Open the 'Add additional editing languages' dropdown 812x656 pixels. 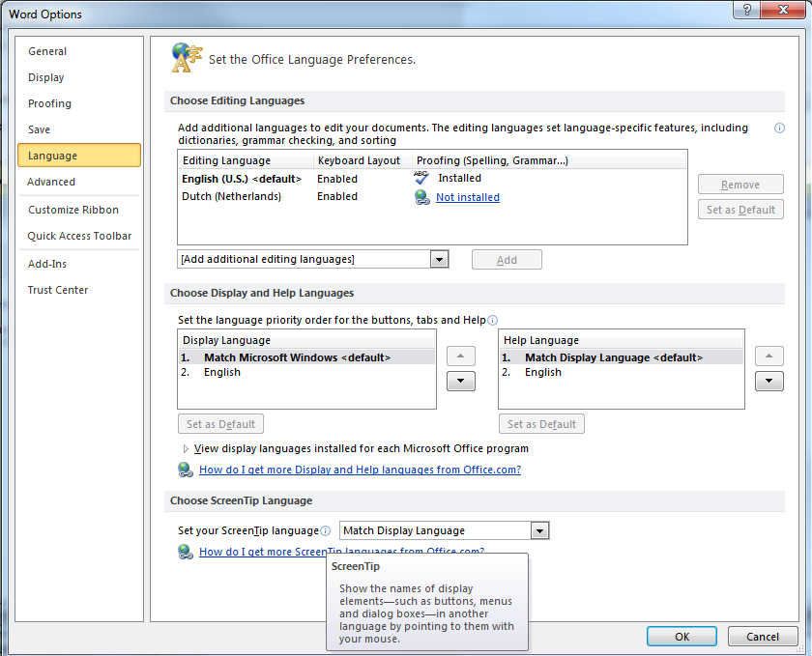pos(440,259)
